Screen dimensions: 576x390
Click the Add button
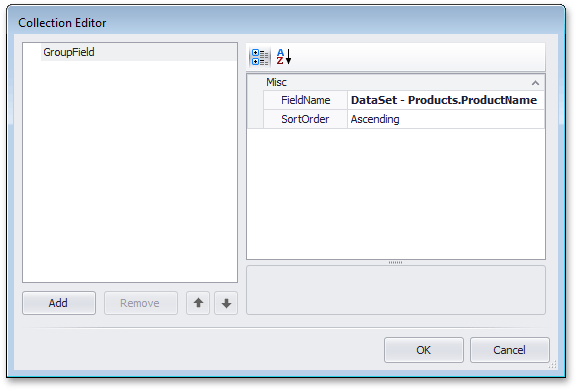point(59,303)
